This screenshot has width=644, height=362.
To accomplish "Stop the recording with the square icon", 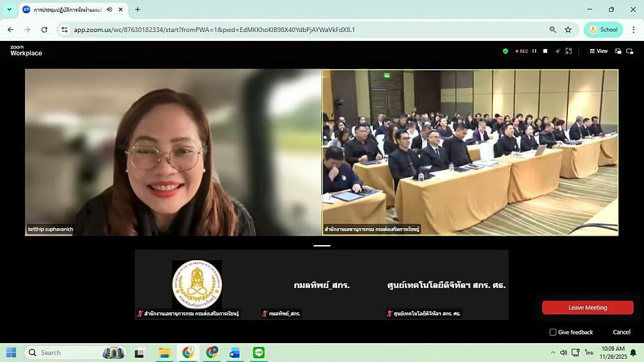I will (545, 51).
